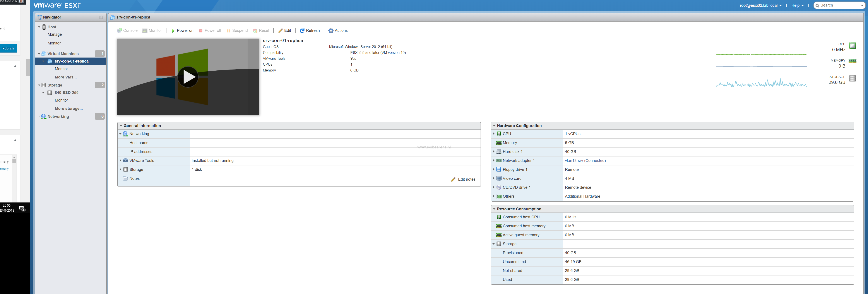Open the root@esxi02.lab.local user menu
The image size is (868, 294).
pos(760,5)
